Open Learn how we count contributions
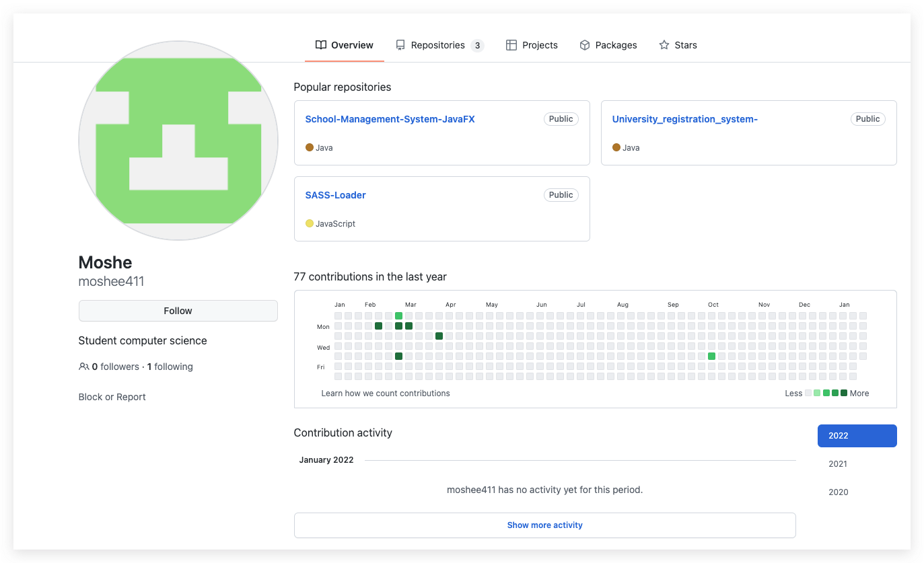 (386, 393)
